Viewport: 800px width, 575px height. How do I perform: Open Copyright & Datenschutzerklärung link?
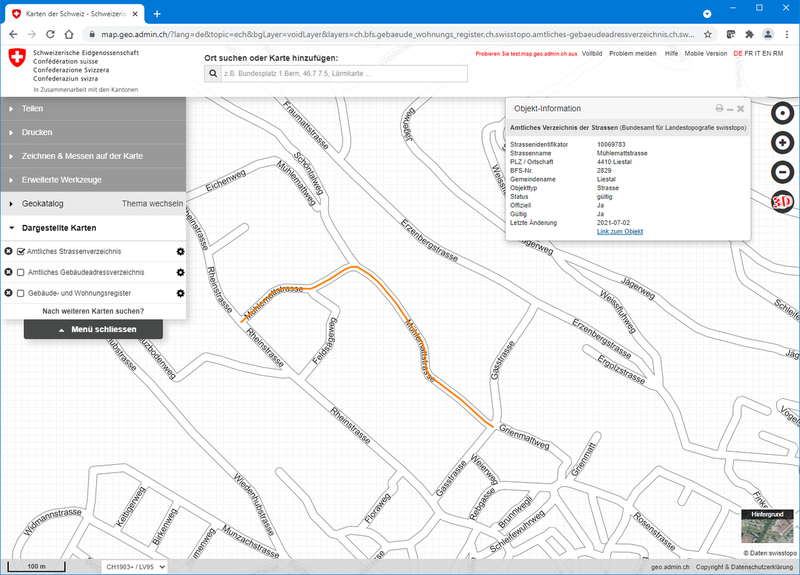pos(744,567)
